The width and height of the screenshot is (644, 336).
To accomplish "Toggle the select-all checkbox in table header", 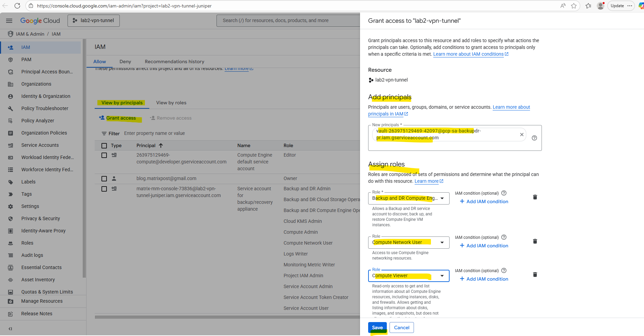I will (104, 146).
